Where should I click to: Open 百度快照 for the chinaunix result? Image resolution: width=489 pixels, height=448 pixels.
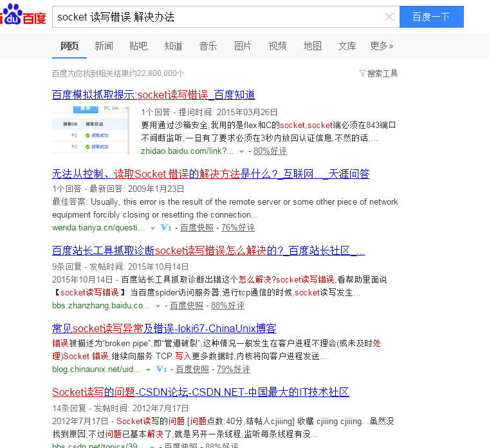pyautogui.click(x=192, y=369)
